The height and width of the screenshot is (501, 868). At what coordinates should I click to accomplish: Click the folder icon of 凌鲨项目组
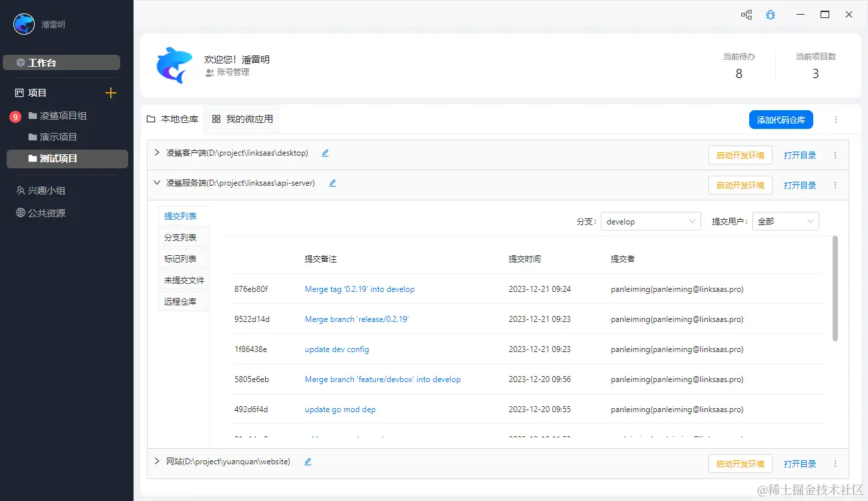pyautogui.click(x=33, y=116)
